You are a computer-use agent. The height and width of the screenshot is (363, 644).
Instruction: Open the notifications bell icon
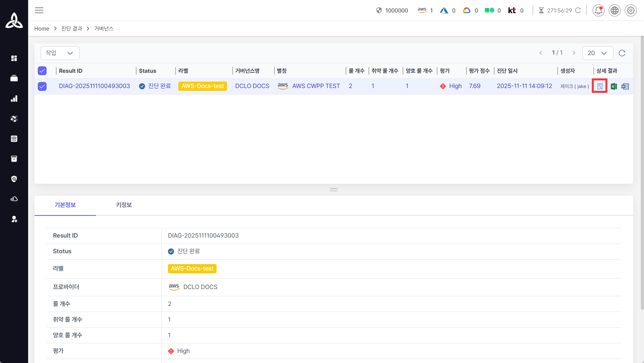coord(598,10)
